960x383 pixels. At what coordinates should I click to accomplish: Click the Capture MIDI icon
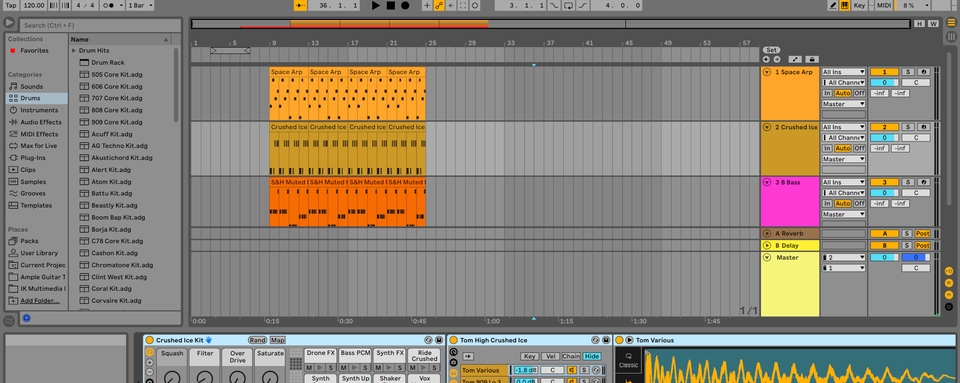[x=463, y=6]
